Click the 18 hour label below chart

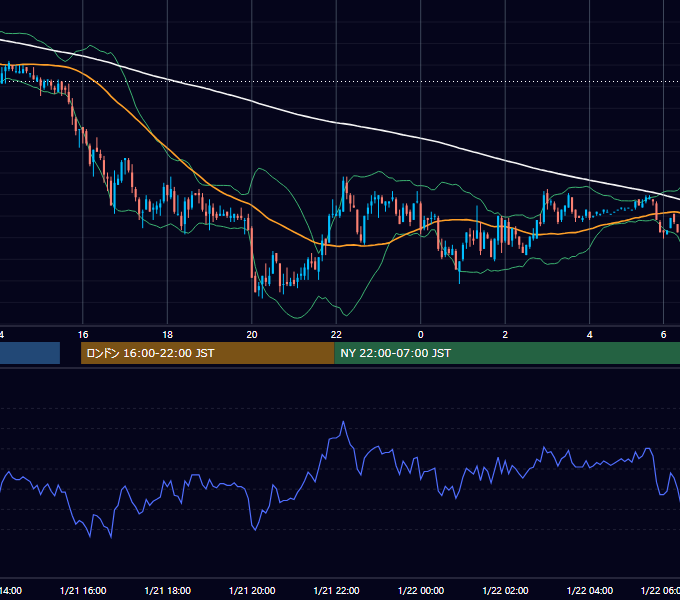(167, 335)
